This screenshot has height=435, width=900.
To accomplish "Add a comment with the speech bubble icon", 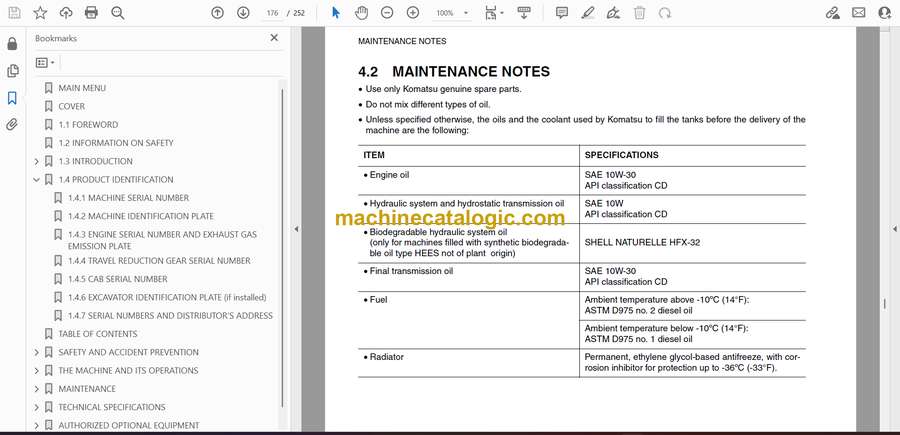I will [x=562, y=13].
